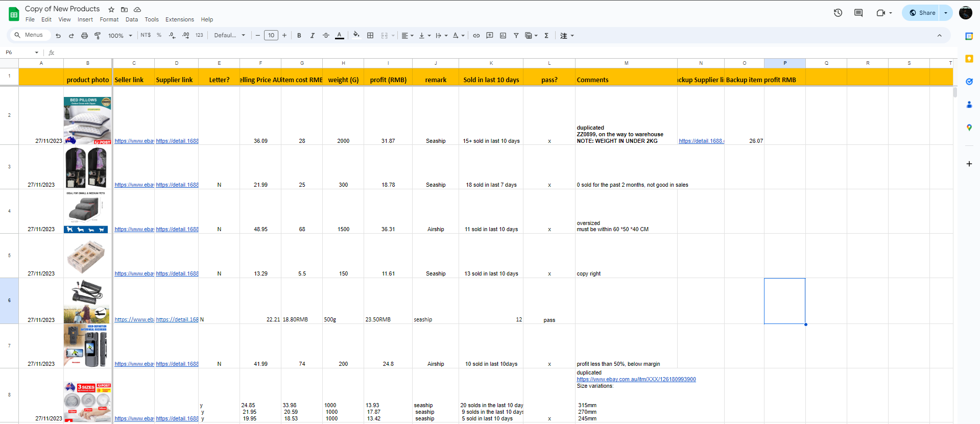
Task: Increase font size with plus button
Action: [x=284, y=35]
